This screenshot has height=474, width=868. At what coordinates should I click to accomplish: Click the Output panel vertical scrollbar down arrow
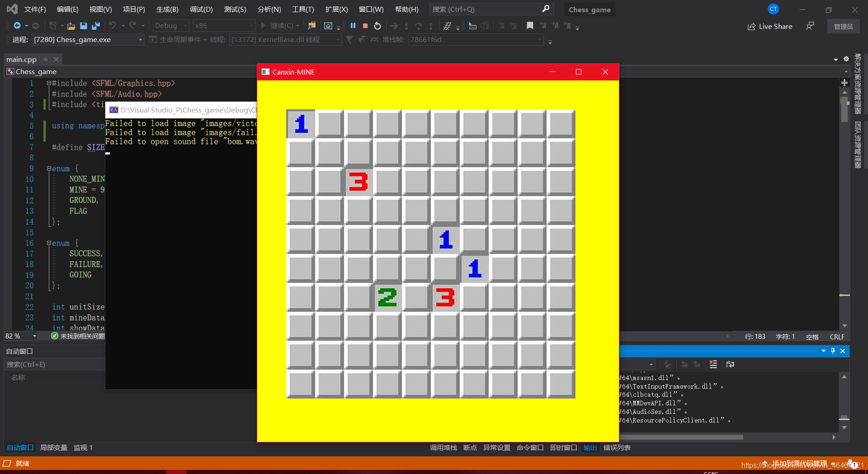click(844, 427)
